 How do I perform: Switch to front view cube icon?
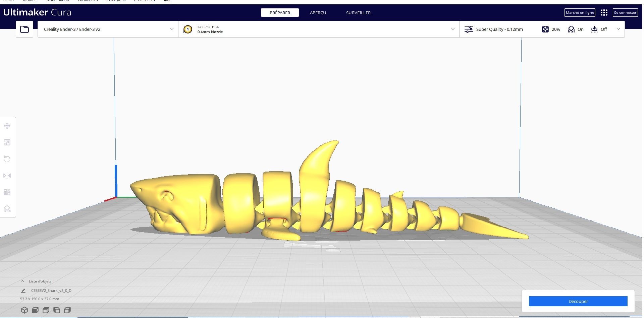click(x=35, y=310)
